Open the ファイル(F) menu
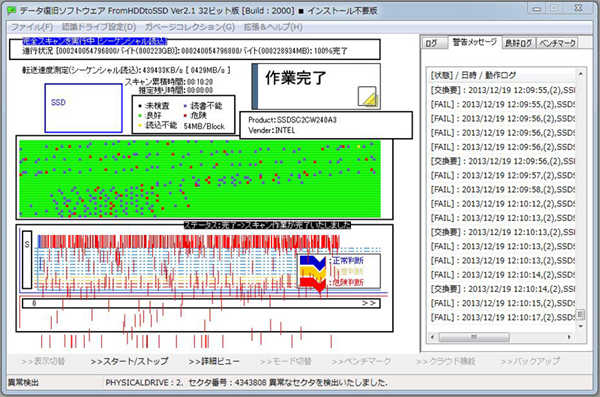This screenshot has width=600, height=397. (32, 27)
